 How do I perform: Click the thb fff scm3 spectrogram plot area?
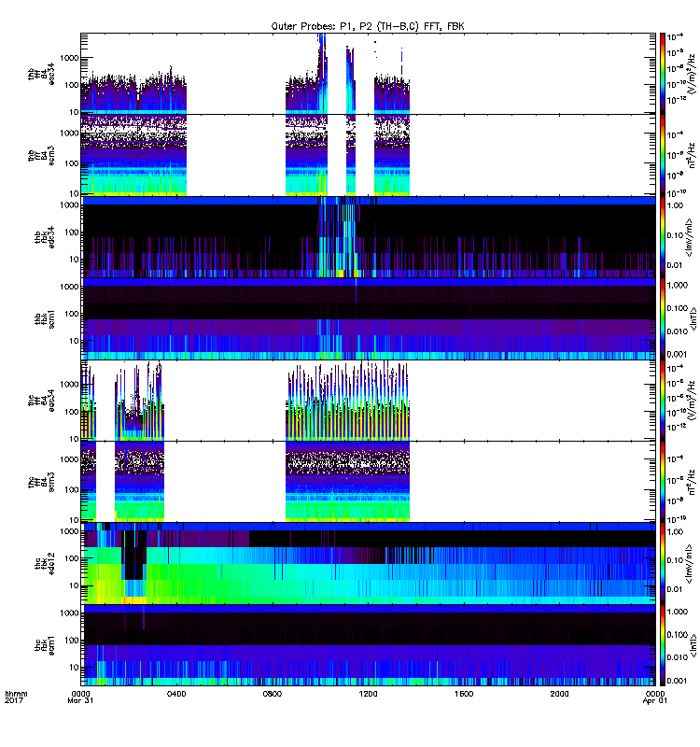tap(368, 155)
